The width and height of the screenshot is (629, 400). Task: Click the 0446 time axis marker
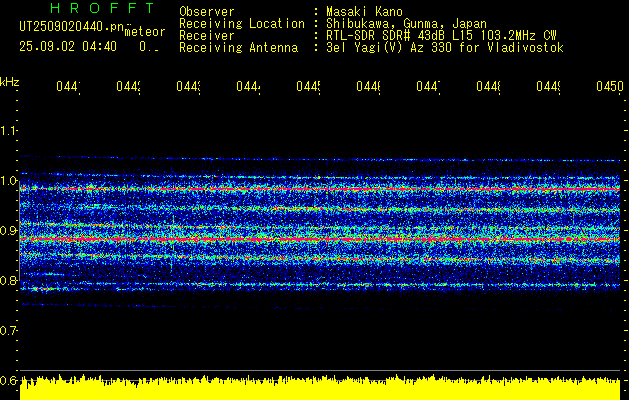(369, 87)
